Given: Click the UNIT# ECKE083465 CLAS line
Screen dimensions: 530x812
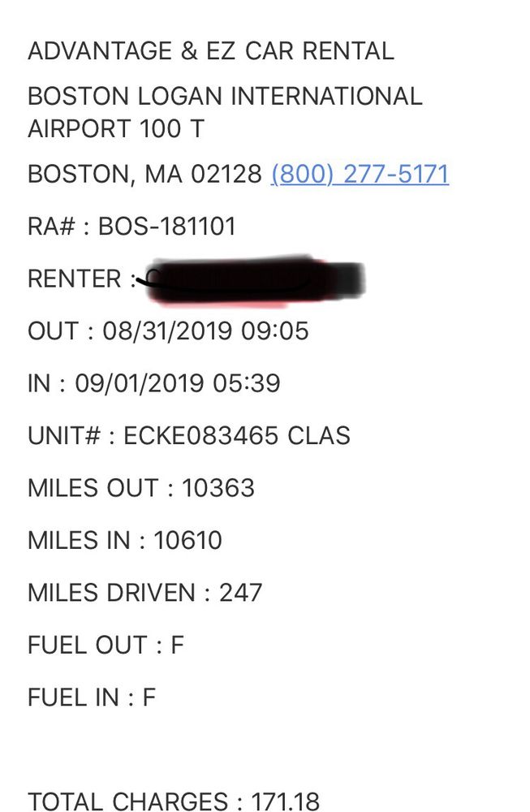Looking at the screenshot, I should 188,435.
